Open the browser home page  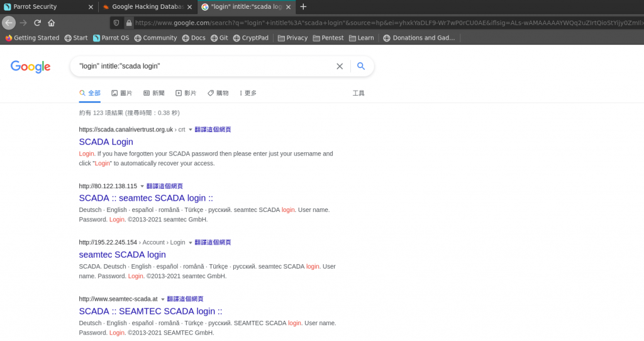52,23
